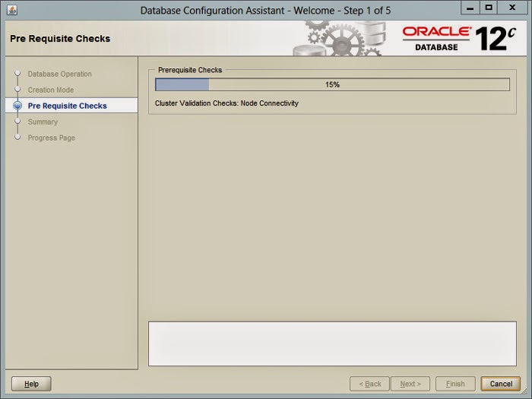Viewport: 532px width, 399px height.
Task: Cancel the Database Configuration Assistant
Action: coord(501,384)
